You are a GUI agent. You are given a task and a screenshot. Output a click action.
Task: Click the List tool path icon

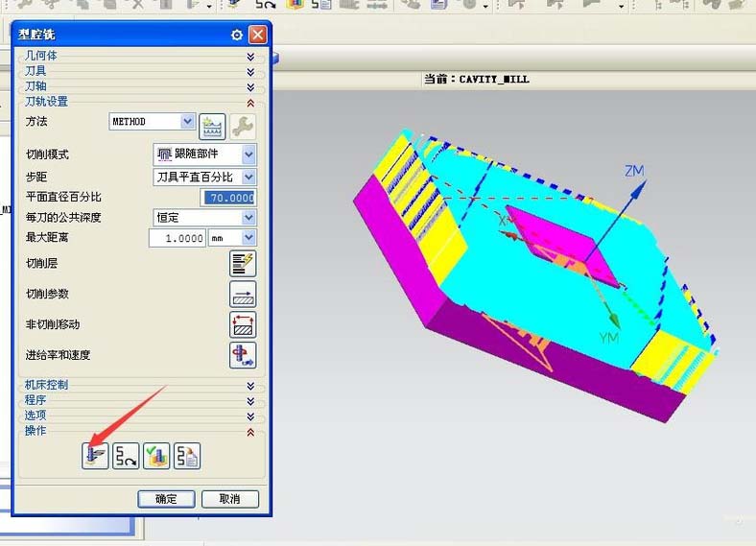pos(187,456)
